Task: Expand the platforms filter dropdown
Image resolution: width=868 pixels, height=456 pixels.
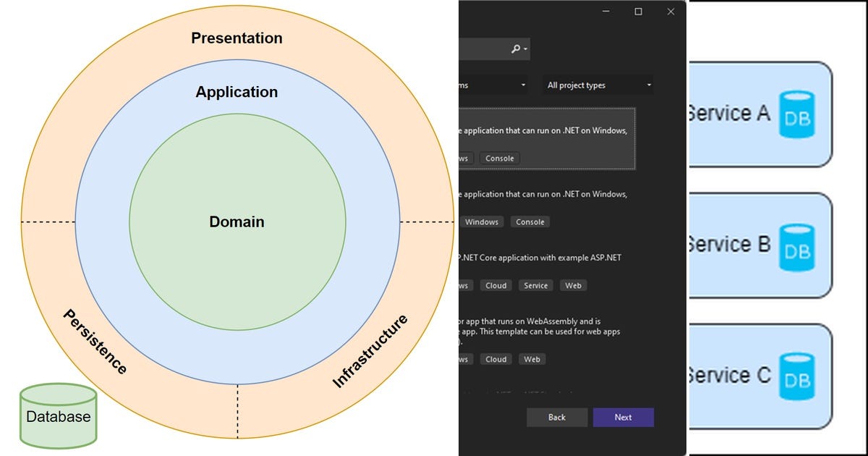Action: (493, 85)
